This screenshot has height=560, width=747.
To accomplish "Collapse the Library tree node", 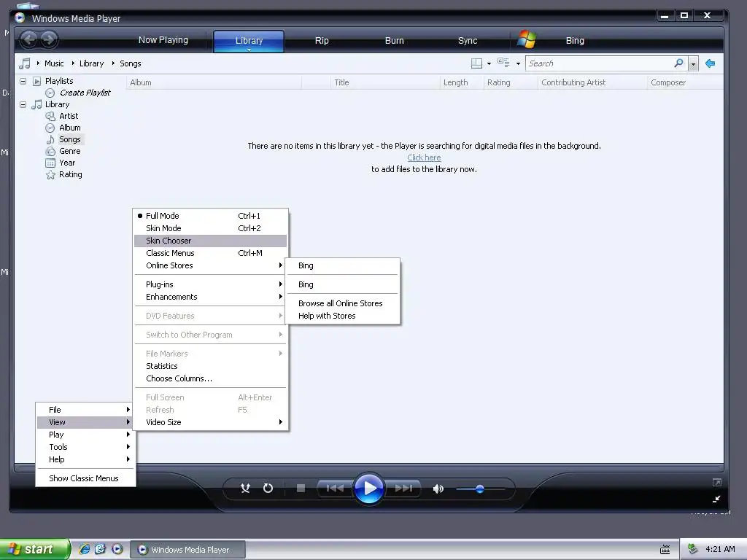I will coord(23,104).
